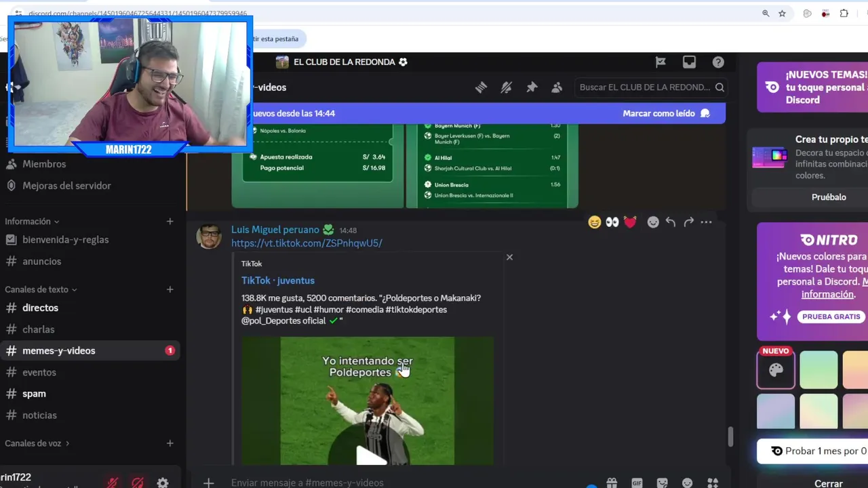Open the gift icon in message bar
Image resolution: width=868 pixels, height=488 pixels.
pyautogui.click(x=612, y=483)
